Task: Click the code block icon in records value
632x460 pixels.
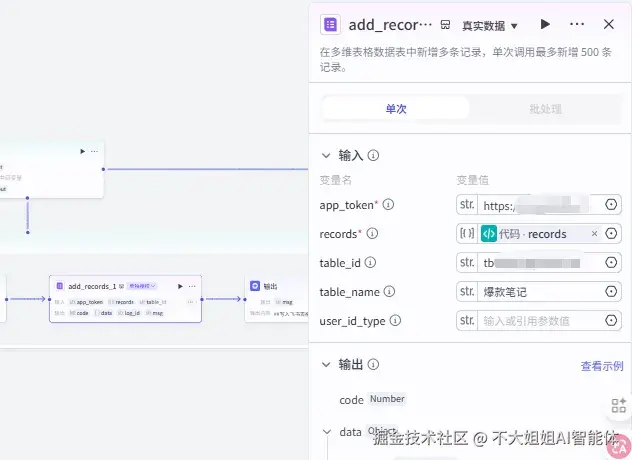Action: [489, 234]
